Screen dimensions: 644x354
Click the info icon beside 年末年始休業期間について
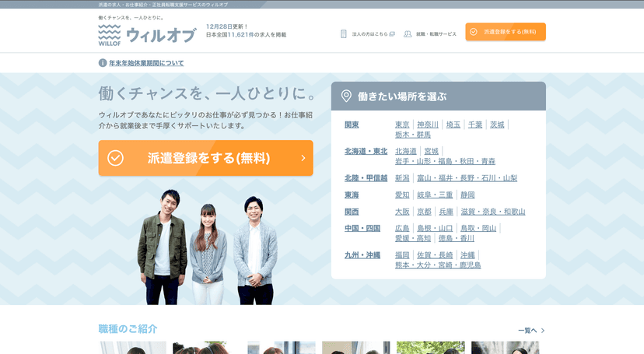pos(103,63)
